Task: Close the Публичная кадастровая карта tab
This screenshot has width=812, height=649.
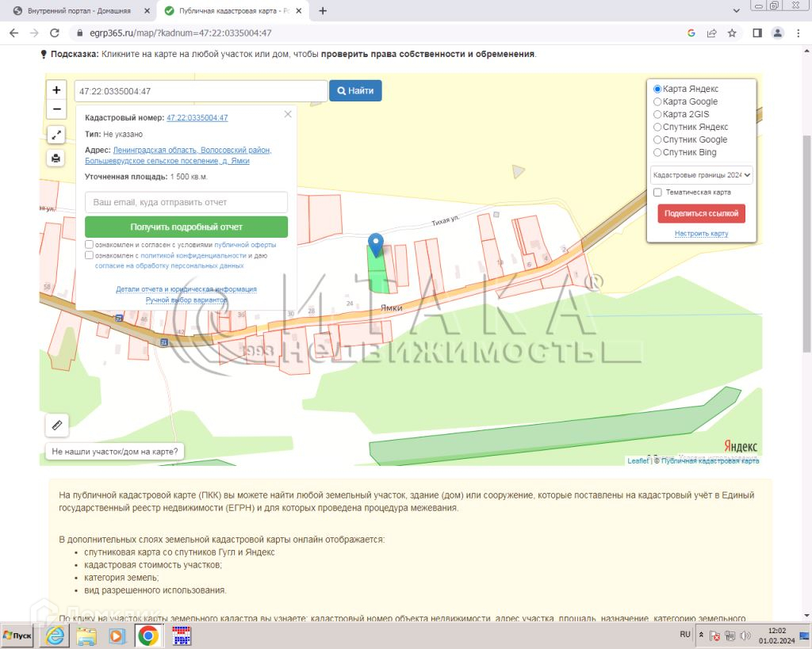Action: pyautogui.click(x=299, y=11)
